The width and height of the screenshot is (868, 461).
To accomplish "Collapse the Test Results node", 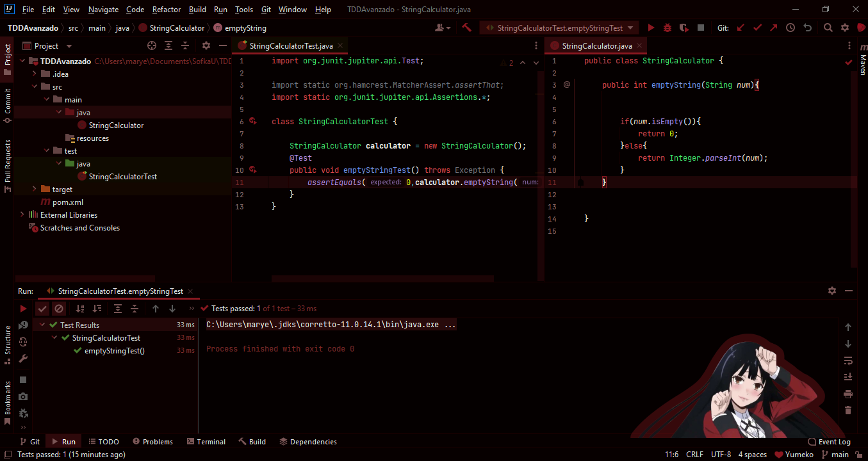I will coord(42,325).
